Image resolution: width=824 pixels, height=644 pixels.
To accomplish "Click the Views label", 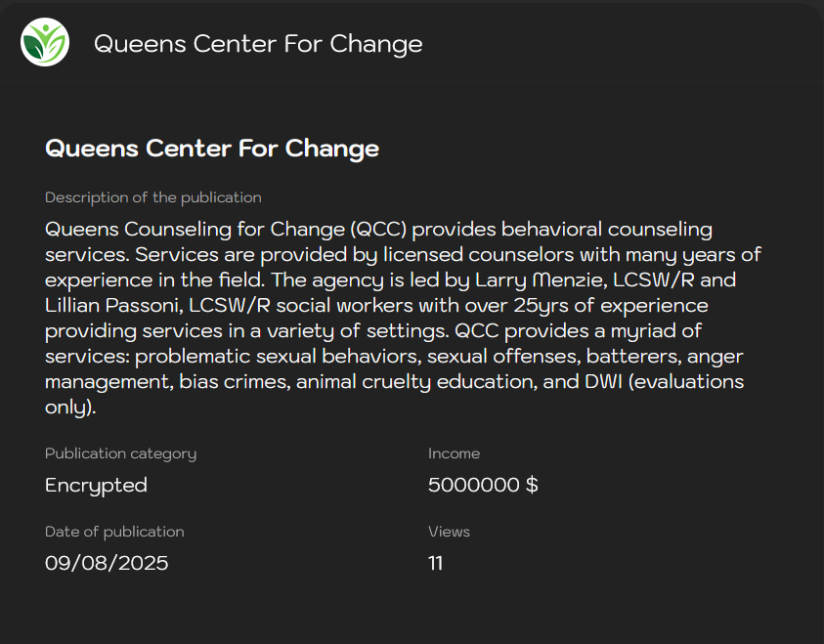I will 449,532.
